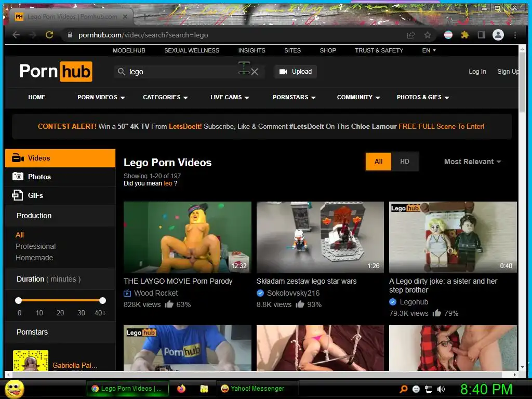Click the CONTEST ALERT banner link
The height and width of the screenshot is (399, 532).
[261, 127]
